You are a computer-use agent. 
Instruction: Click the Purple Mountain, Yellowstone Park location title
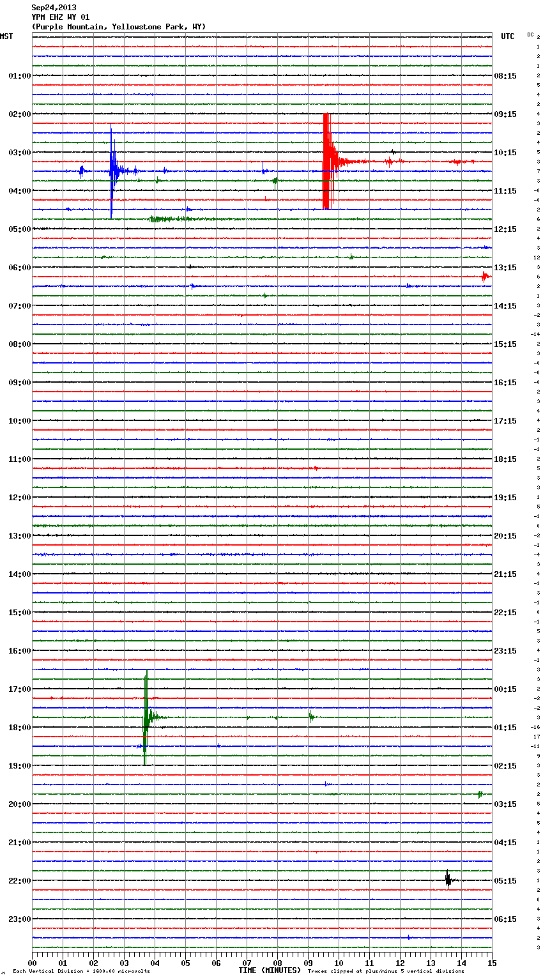coord(119,27)
